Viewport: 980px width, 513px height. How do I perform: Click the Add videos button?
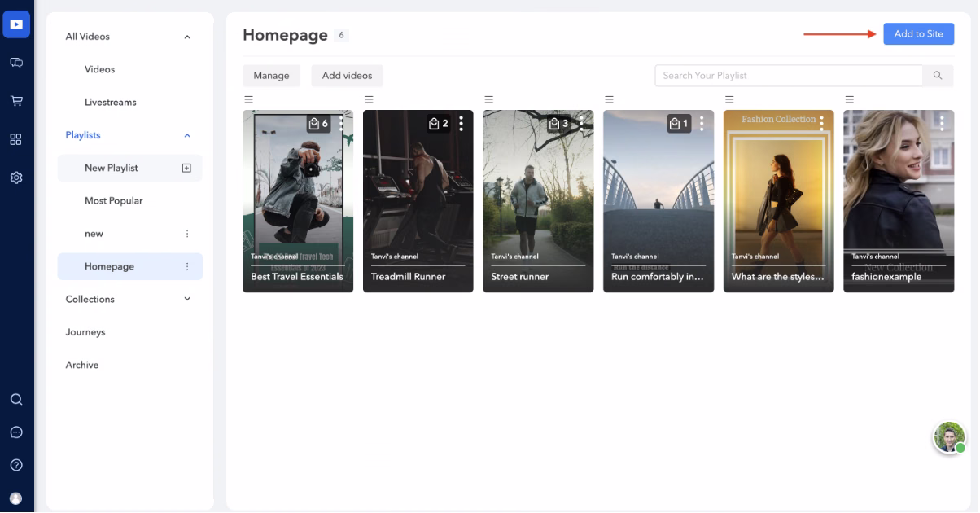pyautogui.click(x=347, y=76)
